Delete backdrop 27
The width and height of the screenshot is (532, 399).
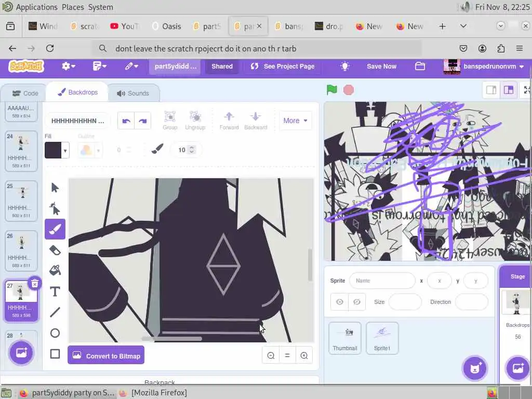click(x=35, y=284)
